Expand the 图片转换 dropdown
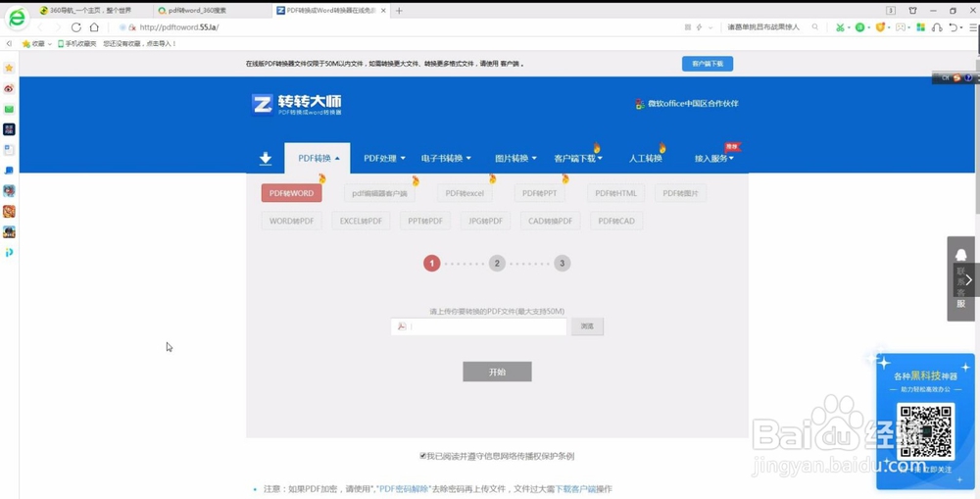 (515, 158)
